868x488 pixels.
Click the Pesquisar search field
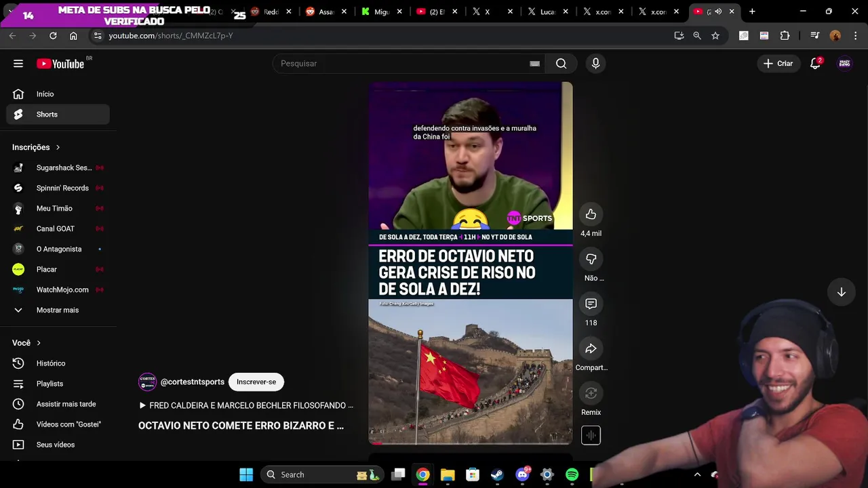click(x=400, y=64)
